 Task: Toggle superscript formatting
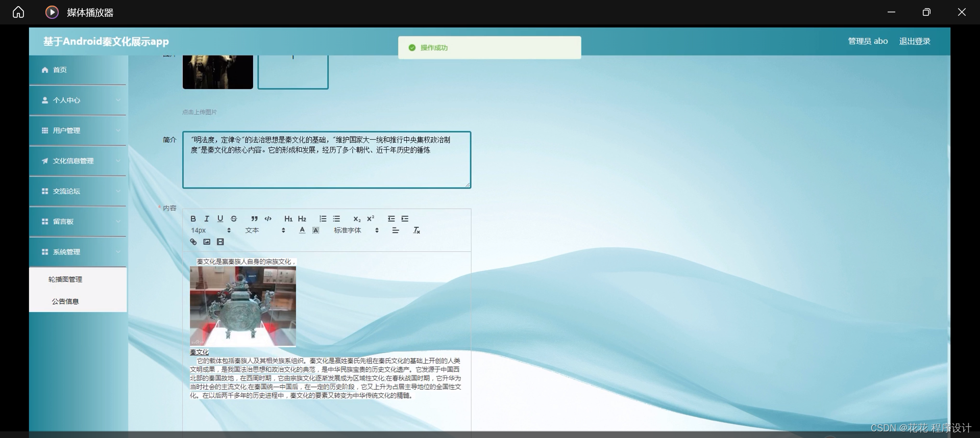[x=371, y=219]
